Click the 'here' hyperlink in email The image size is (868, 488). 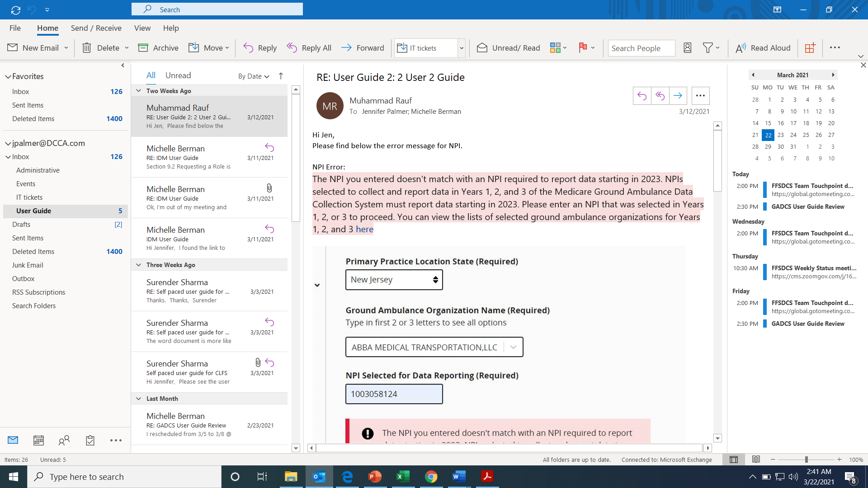tap(364, 229)
